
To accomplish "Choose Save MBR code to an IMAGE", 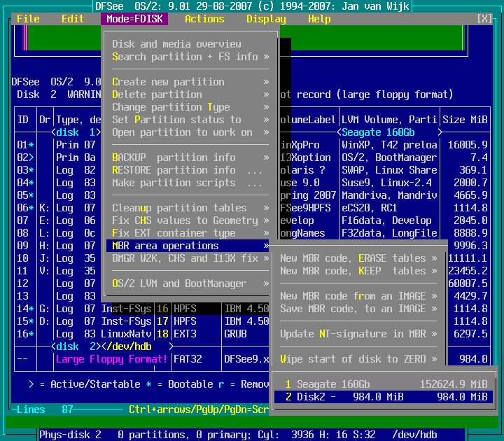I will [358, 309].
